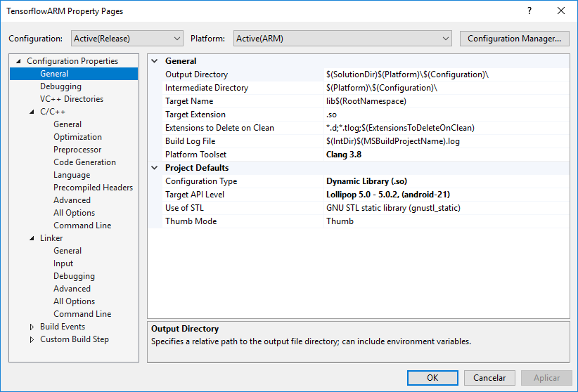Image resolution: width=578 pixels, height=392 pixels.
Task: Open the Preprocessor page
Action: coord(77,150)
